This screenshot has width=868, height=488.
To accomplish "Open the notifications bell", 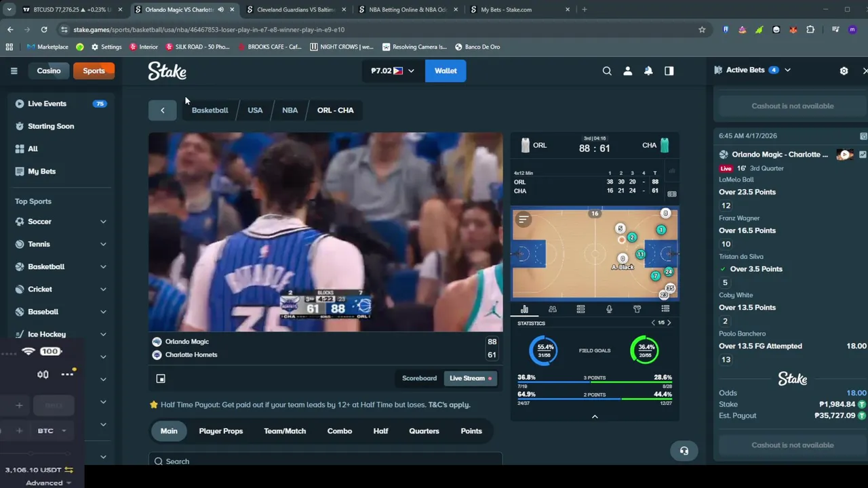I will [648, 70].
